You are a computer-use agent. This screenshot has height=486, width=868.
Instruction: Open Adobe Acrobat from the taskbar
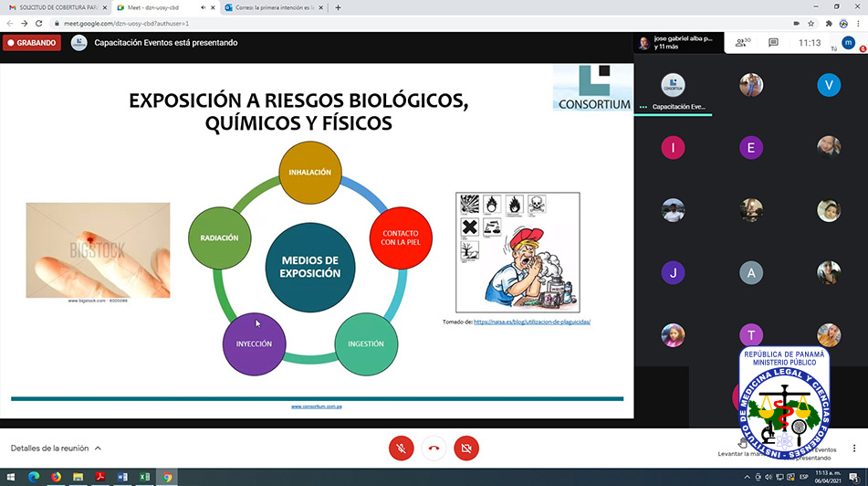[x=100, y=477]
